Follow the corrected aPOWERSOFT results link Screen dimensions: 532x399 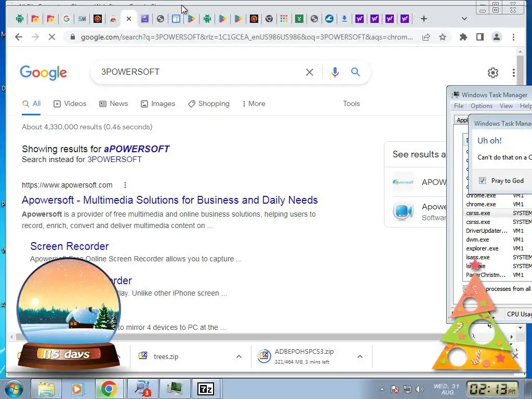(x=137, y=149)
